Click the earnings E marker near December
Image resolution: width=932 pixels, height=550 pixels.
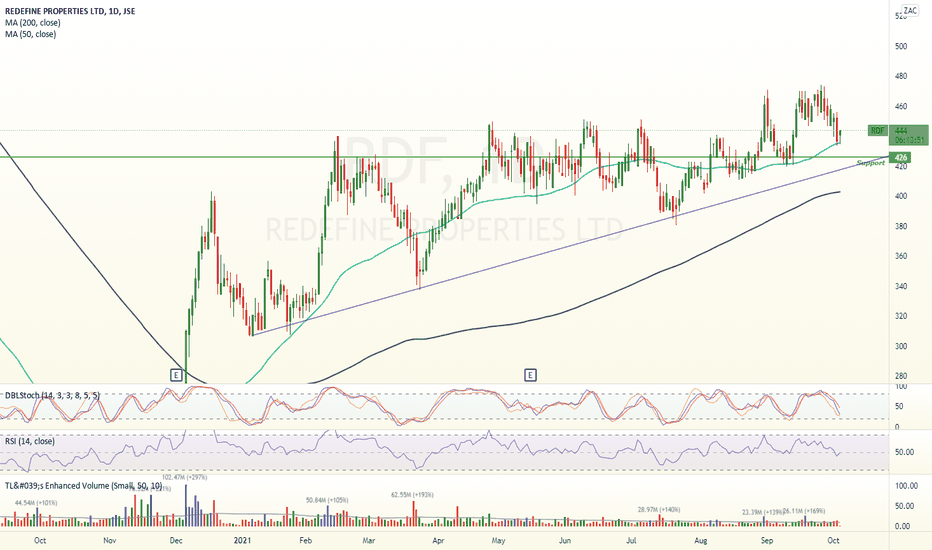click(175, 375)
